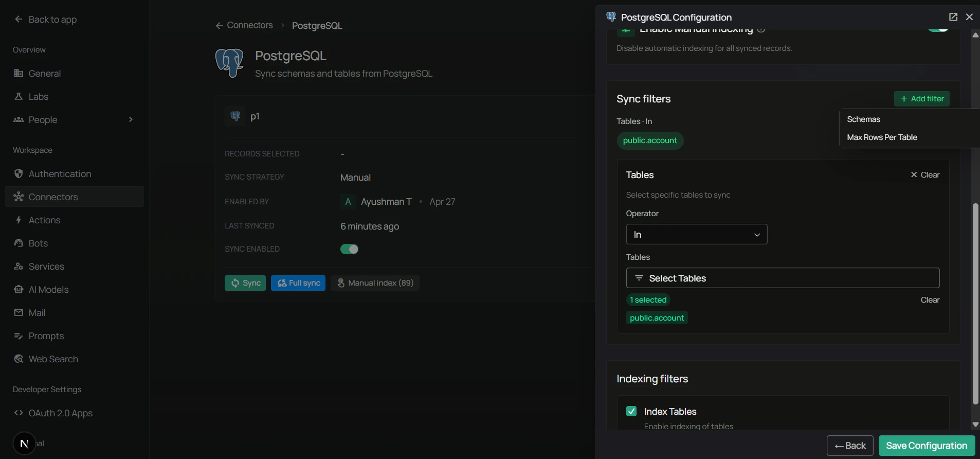Open the Select Tables picker
This screenshot has width=980, height=459.
(783, 278)
